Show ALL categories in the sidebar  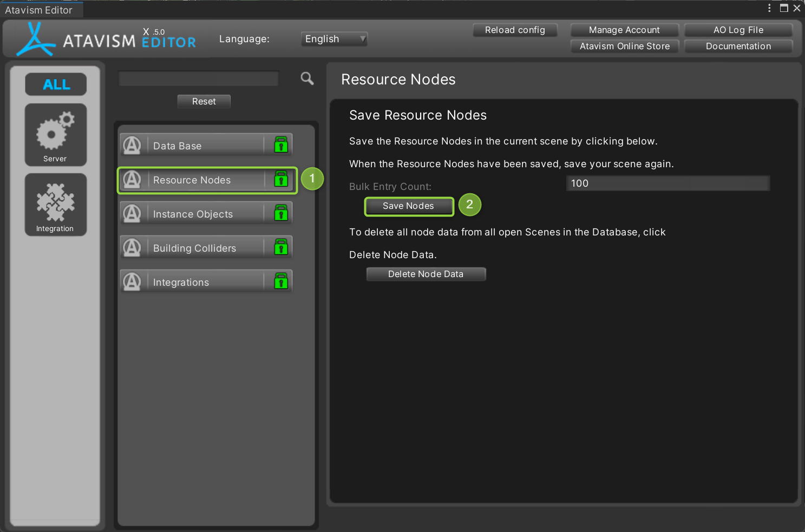click(x=56, y=84)
